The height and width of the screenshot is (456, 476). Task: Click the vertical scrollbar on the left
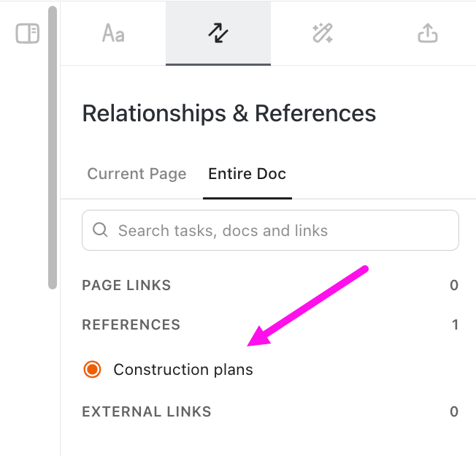pyautogui.click(x=52, y=146)
